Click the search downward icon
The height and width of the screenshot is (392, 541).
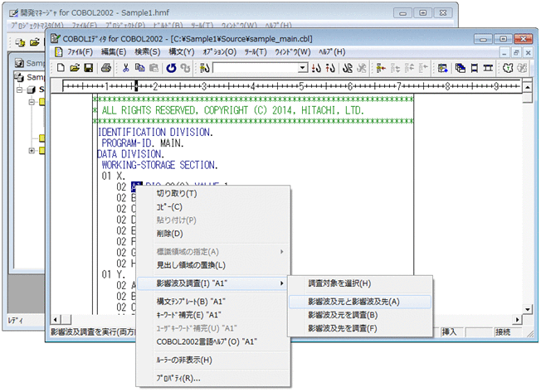(316, 68)
